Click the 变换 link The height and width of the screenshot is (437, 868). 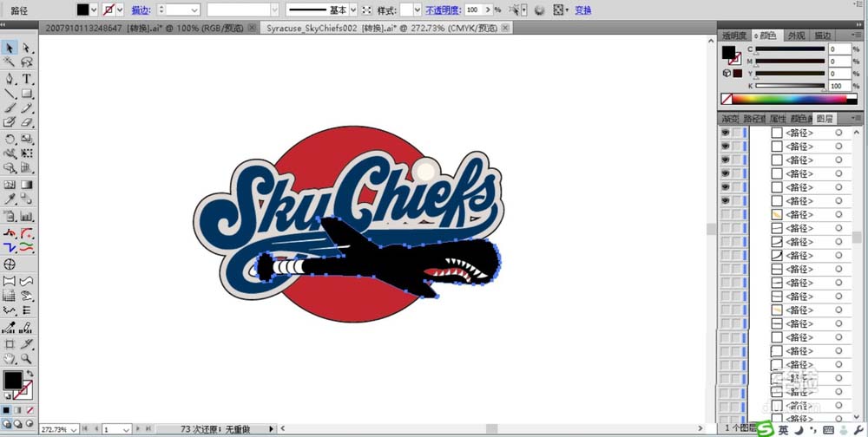point(583,10)
